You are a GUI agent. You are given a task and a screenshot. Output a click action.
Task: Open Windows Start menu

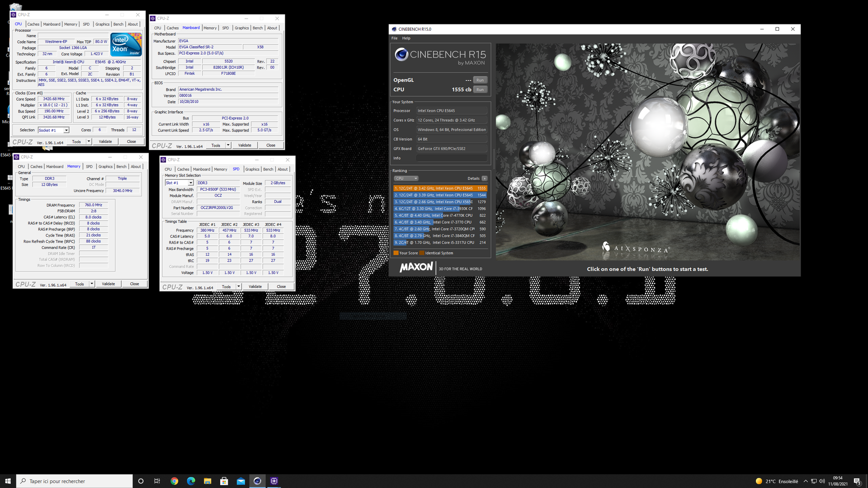(x=8, y=481)
